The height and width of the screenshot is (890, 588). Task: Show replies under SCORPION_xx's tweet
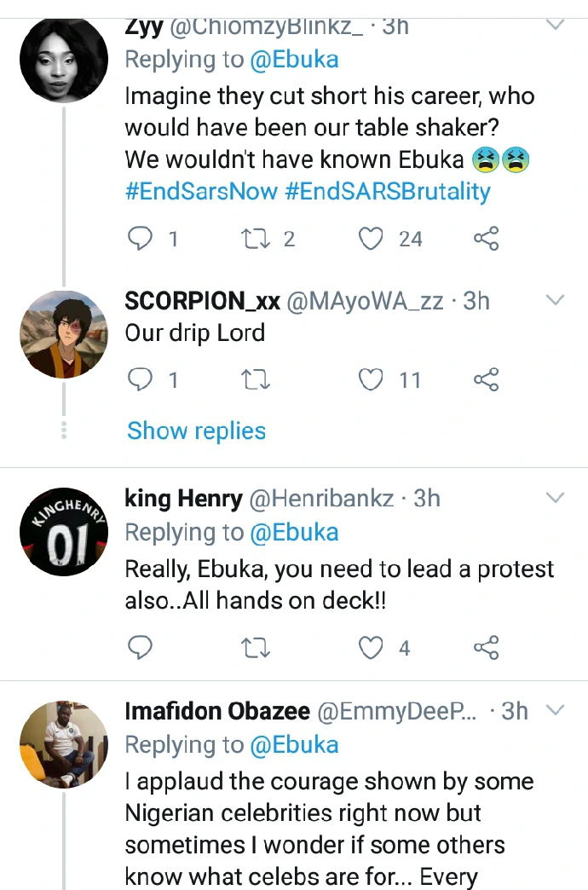coord(196,431)
